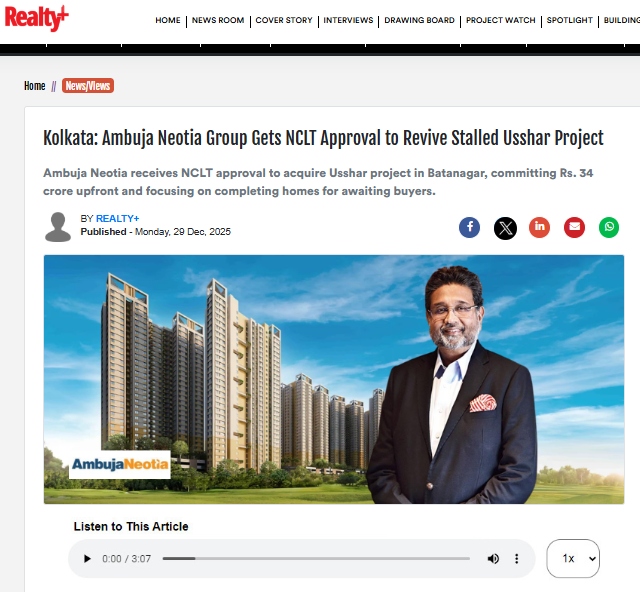Open playback speed 1x dropdown
The width and height of the screenshot is (640, 592).
point(573,558)
